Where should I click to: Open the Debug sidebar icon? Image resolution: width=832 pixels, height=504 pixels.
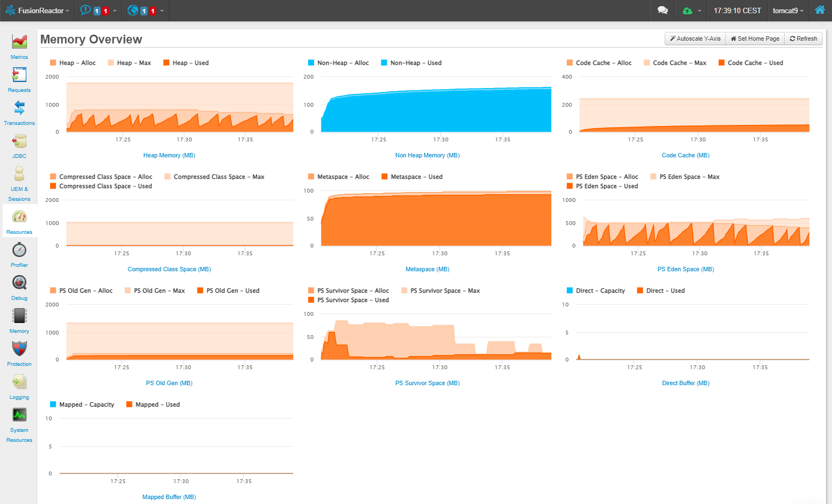tap(19, 283)
